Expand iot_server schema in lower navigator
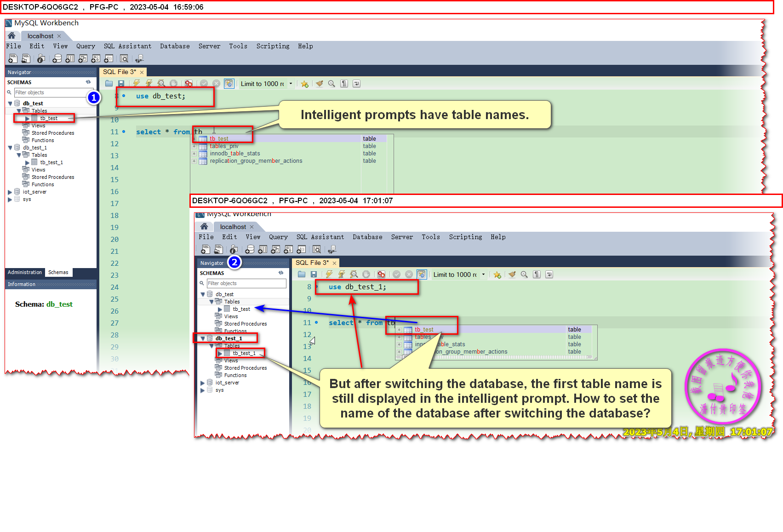 (x=203, y=383)
